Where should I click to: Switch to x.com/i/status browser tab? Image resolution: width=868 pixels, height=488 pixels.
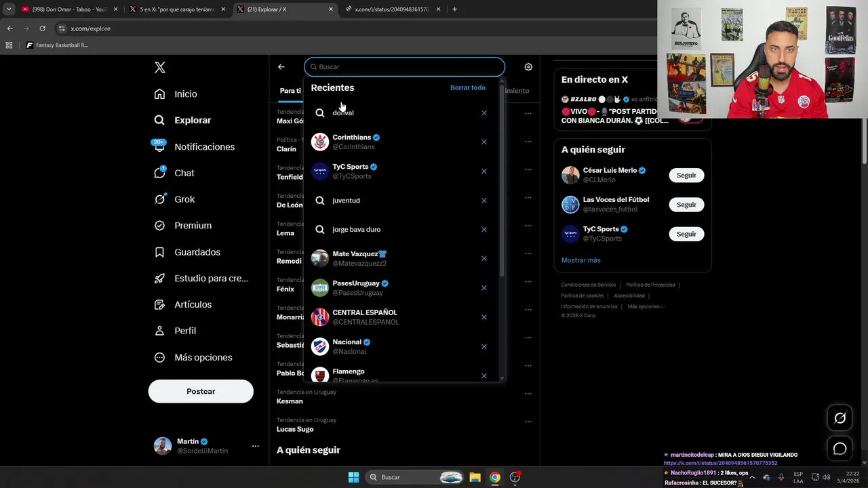tap(392, 9)
